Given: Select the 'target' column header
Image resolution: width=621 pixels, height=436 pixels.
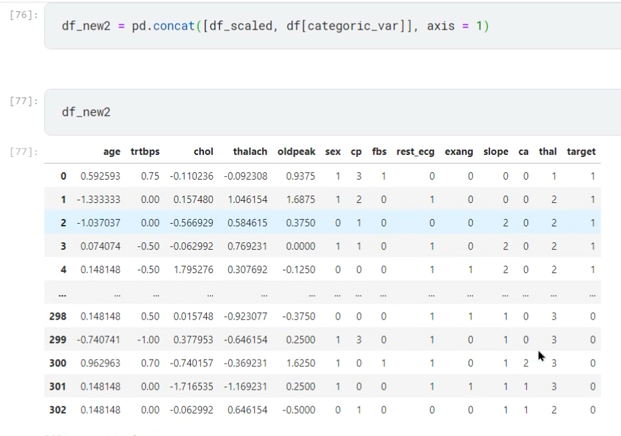Looking at the screenshot, I should (x=581, y=152).
